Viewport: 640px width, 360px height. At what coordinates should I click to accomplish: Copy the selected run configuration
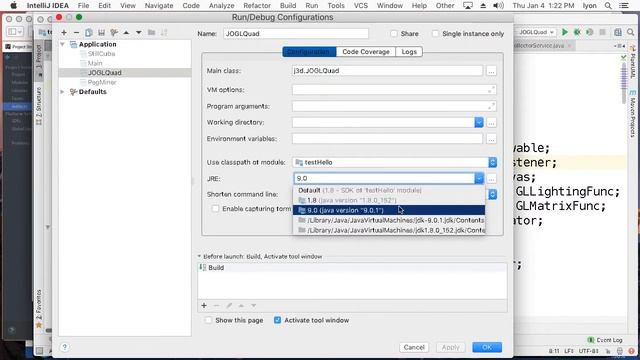89,32
